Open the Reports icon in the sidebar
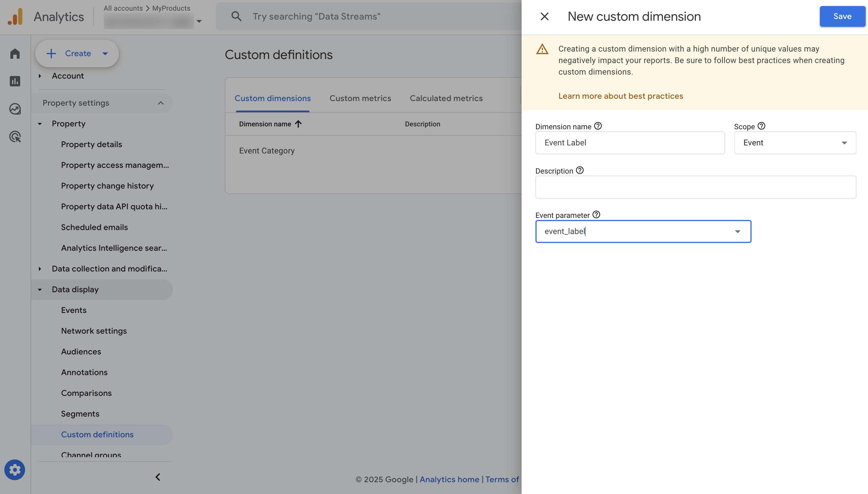The height and width of the screenshot is (494, 868). coord(15,81)
